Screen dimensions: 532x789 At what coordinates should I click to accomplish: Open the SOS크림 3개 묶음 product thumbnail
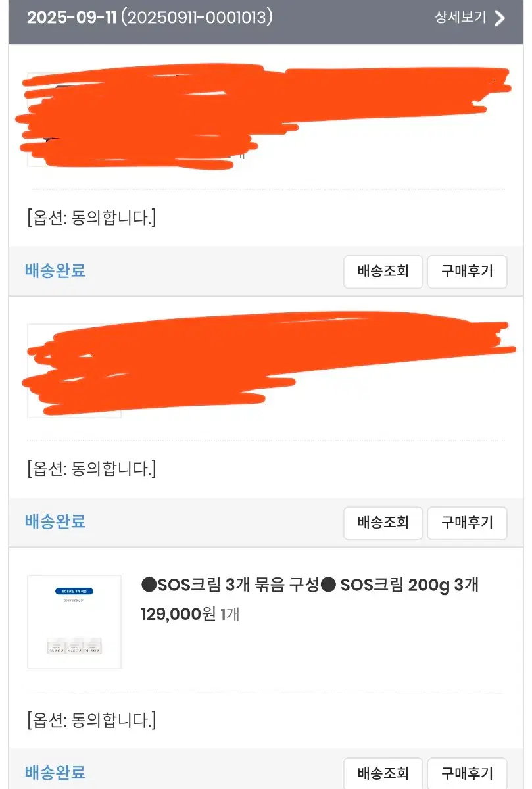click(74, 622)
